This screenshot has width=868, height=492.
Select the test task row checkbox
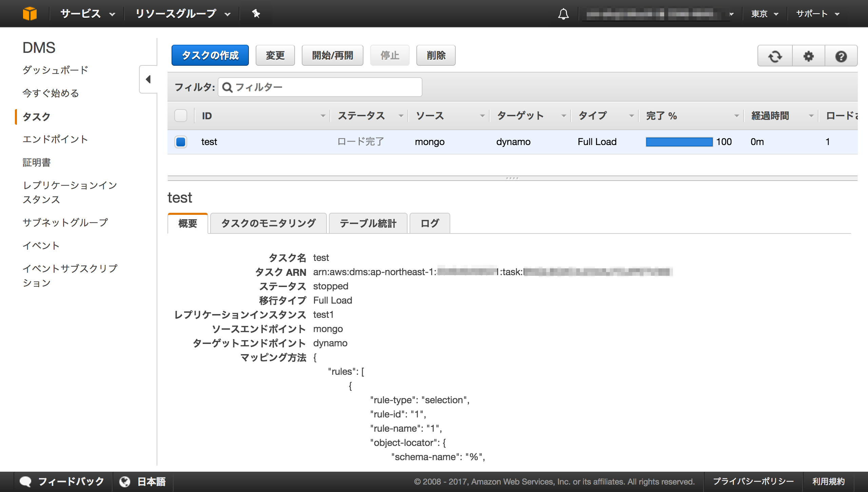[181, 142]
